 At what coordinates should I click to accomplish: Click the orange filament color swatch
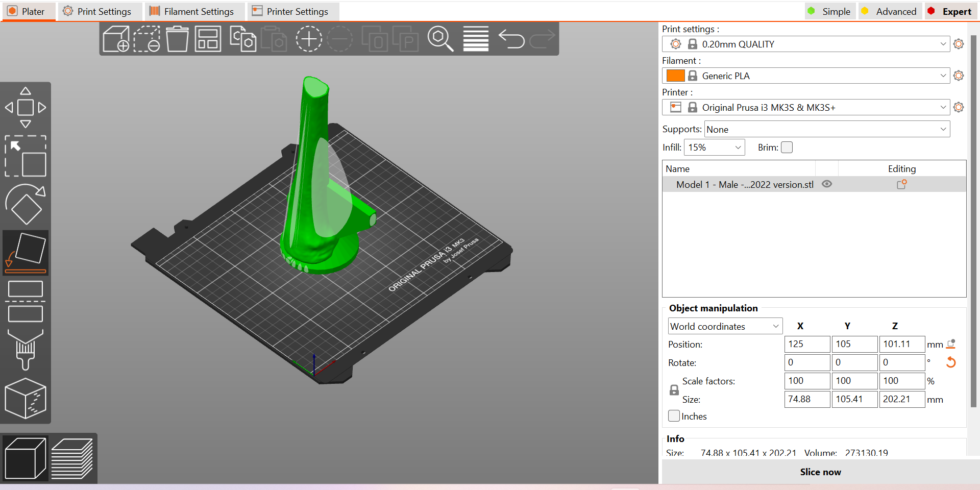pyautogui.click(x=675, y=76)
